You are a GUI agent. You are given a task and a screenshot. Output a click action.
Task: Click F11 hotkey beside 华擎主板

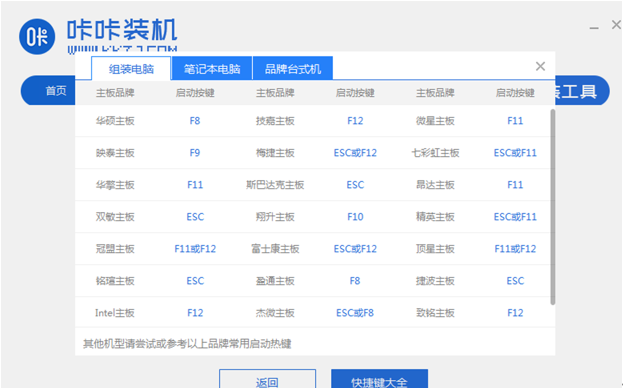[x=195, y=185]
